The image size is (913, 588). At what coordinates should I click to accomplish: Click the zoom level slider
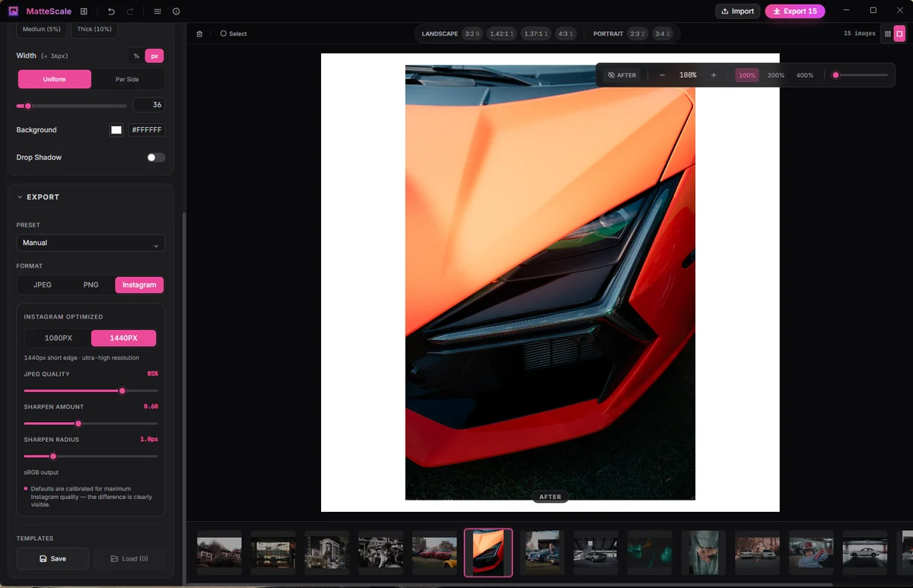861,75
